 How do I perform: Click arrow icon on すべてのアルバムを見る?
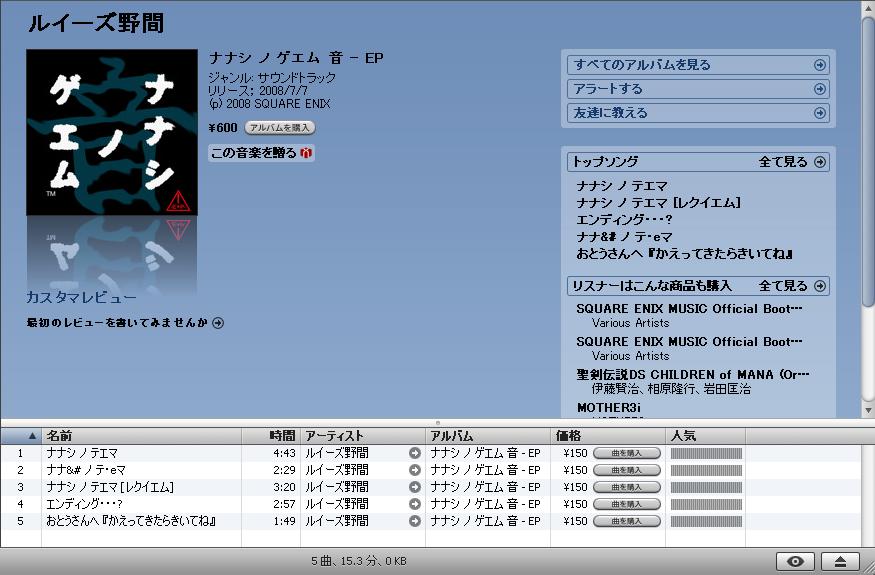[819, 65]
